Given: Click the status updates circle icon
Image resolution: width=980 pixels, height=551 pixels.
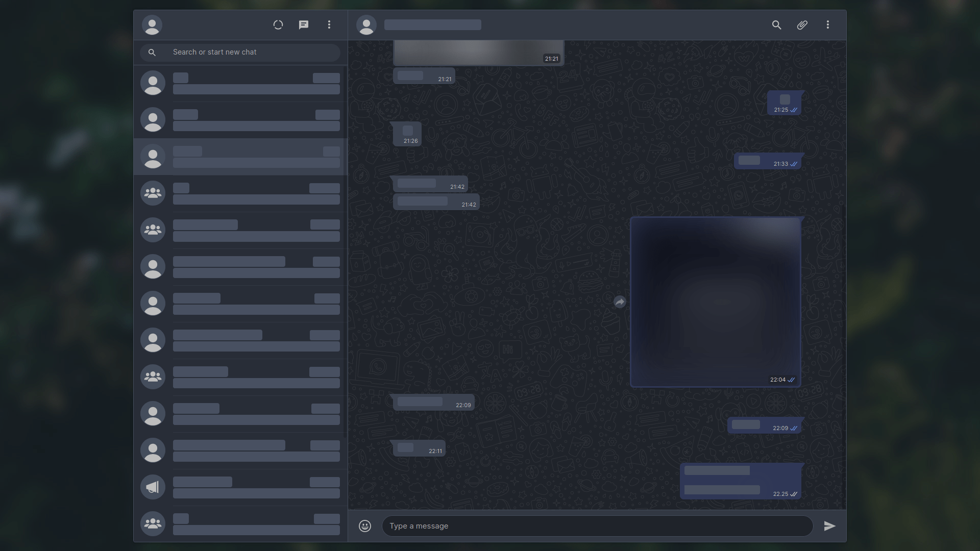Looking at the screenshot, I should coord(278,25).
